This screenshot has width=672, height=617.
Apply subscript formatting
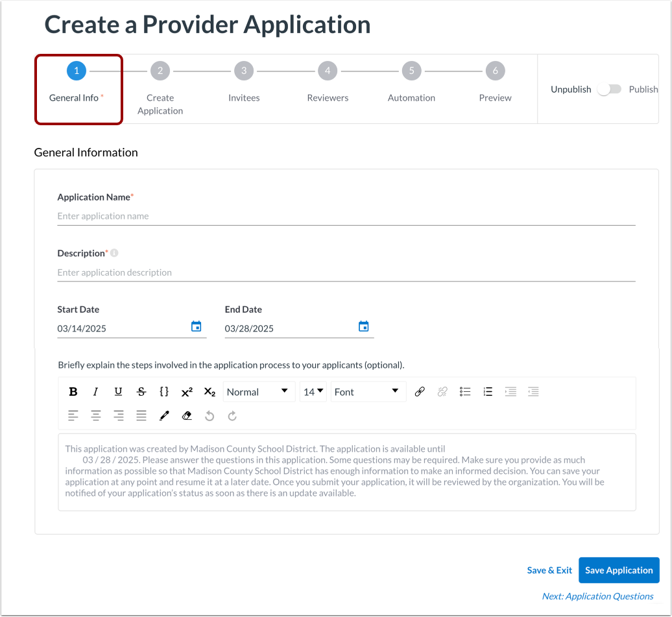[x=210, y=391]
